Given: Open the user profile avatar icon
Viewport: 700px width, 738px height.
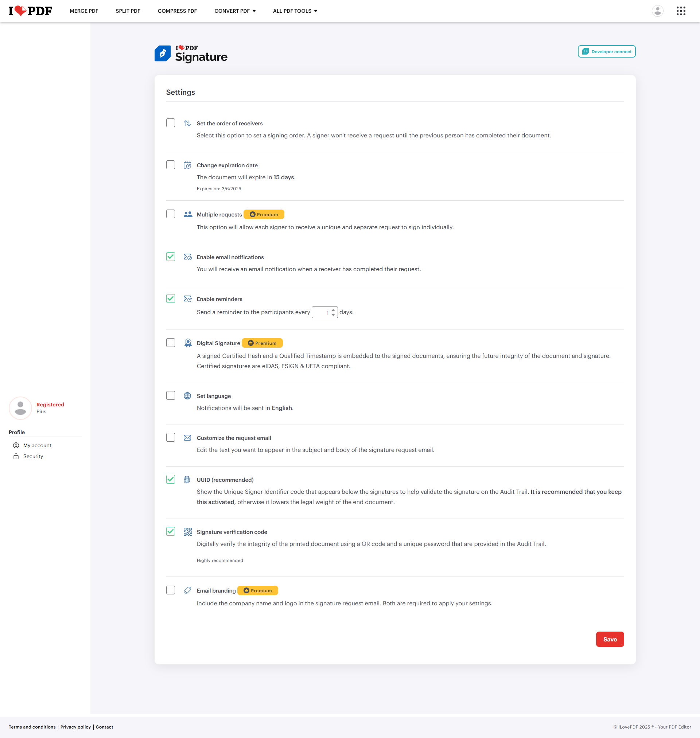Looking at the screenshot, I should (x=657, y=11).
